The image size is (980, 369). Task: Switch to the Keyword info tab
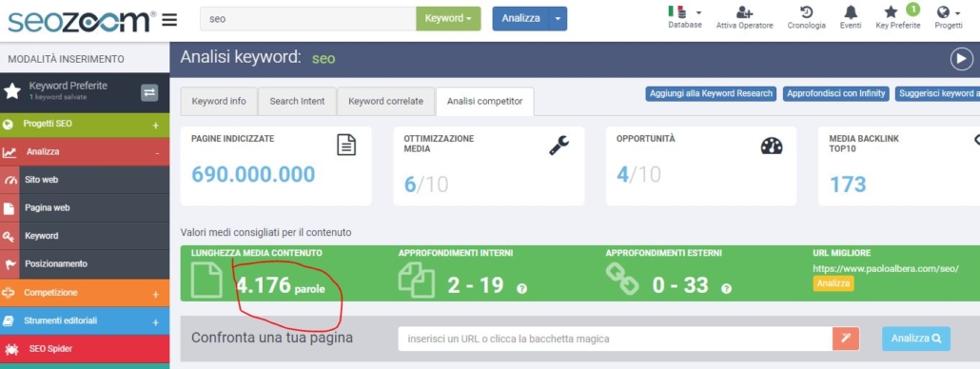[219, 101]
